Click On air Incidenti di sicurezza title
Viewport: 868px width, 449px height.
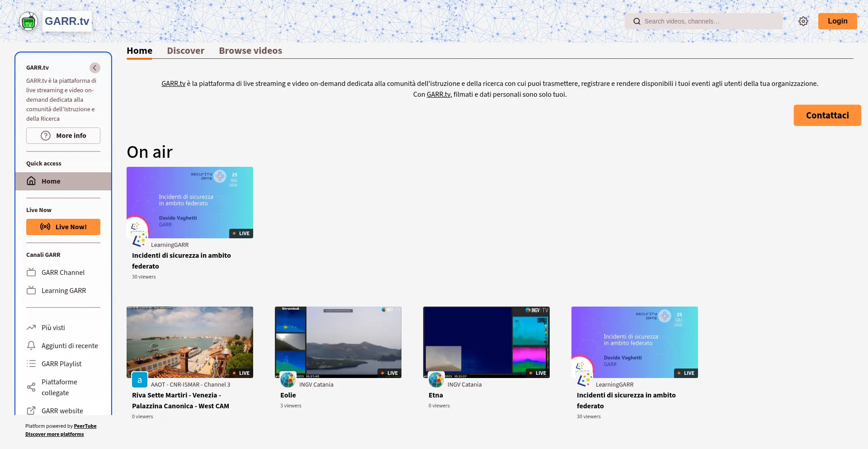point(181,261)
